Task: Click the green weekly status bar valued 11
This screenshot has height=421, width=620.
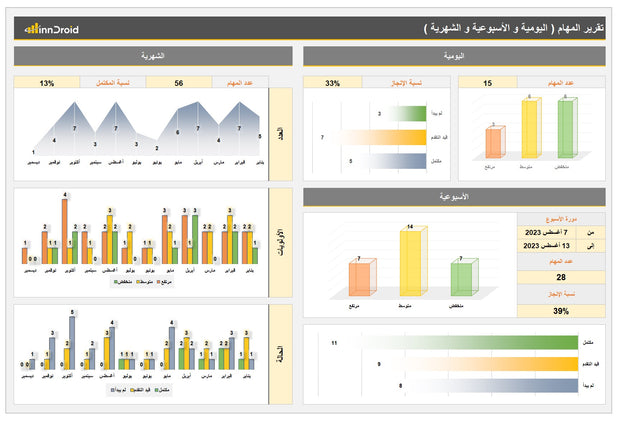Action: coord(467,343)
